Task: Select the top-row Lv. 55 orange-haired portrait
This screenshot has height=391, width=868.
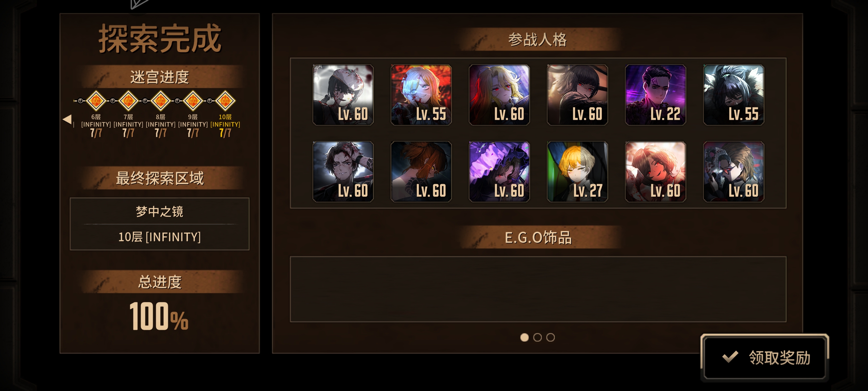Action: [x=421, y=95]
